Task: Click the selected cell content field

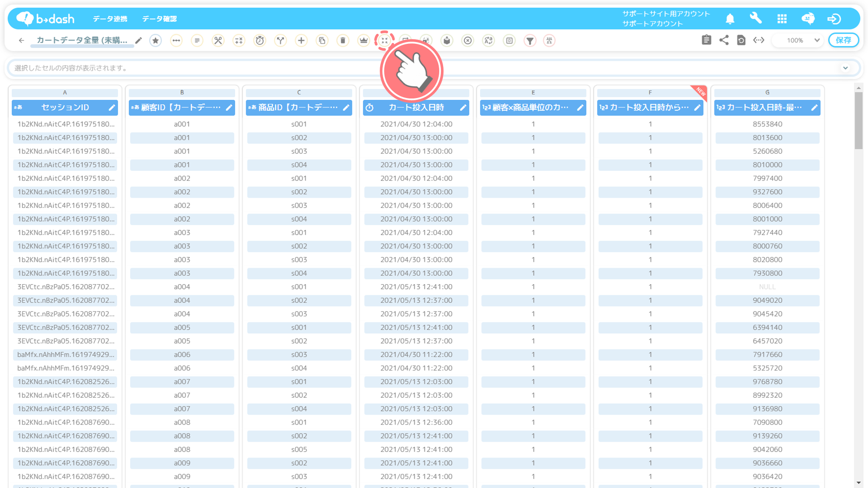Action: tap(434, 68)
